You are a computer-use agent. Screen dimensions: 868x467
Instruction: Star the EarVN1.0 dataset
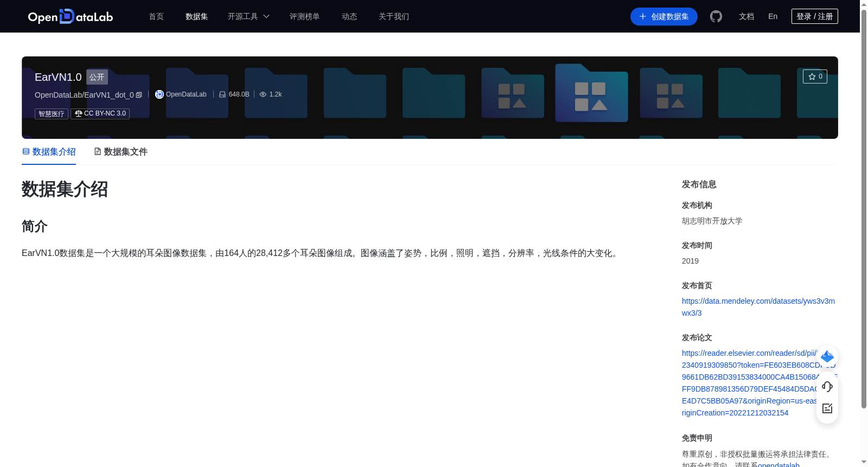[x=815, y=76]
